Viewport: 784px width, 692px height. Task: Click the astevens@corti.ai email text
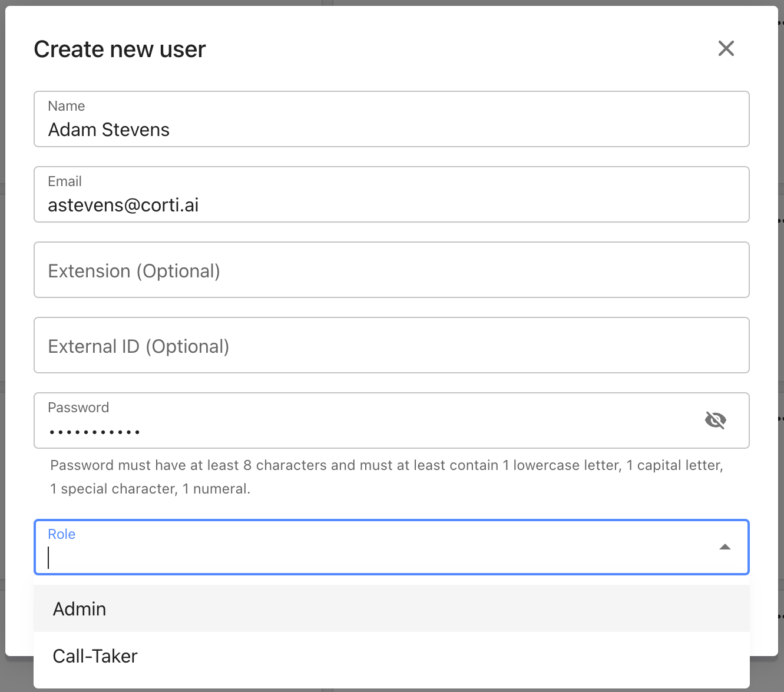pos(123,205)
